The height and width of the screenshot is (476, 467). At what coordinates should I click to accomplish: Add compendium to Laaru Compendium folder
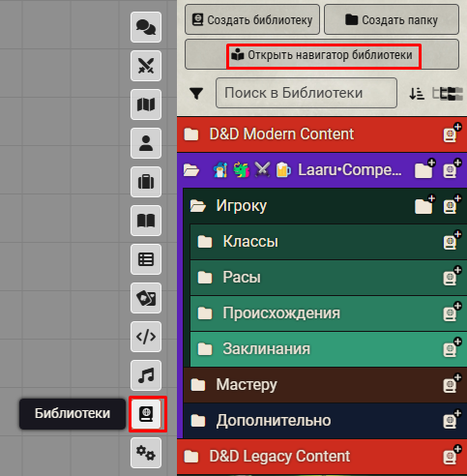452,168
